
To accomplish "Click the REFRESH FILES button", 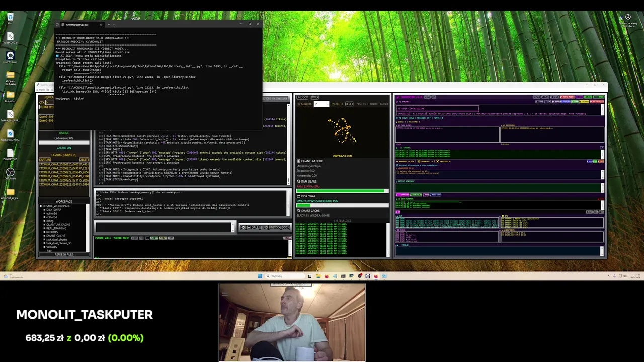I will click(x=64, y=254).
